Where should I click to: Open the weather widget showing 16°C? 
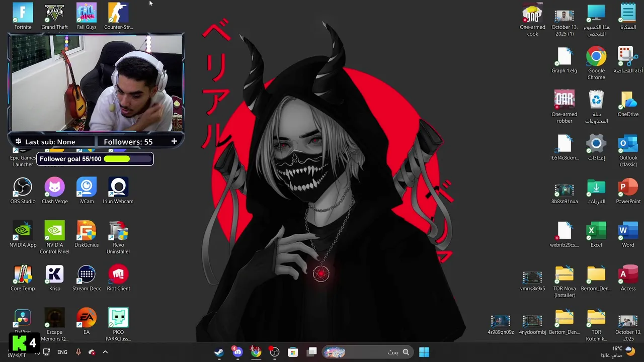click(623, 351)
